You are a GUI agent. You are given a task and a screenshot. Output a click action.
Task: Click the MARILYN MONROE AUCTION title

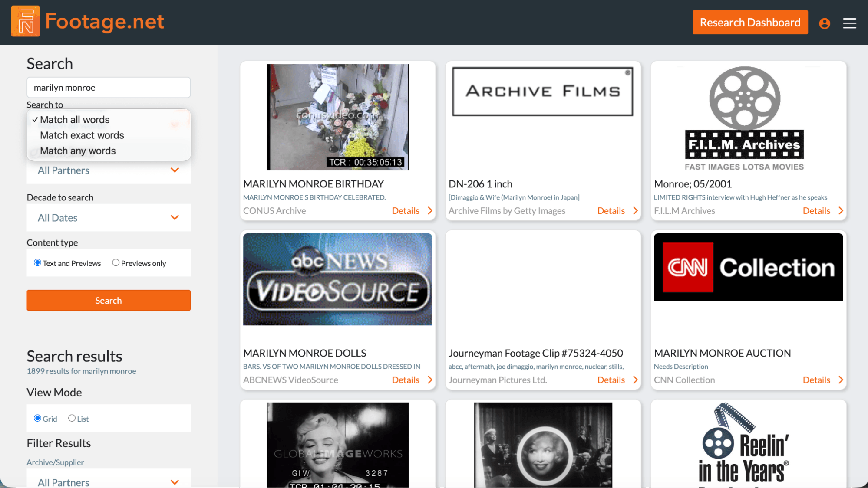tap(723, 353)
